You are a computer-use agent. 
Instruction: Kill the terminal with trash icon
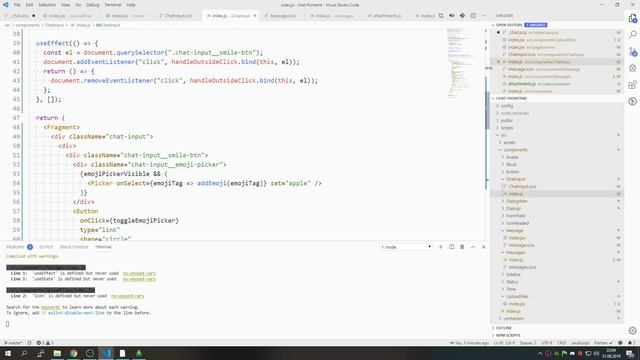[x=462, y=247]
